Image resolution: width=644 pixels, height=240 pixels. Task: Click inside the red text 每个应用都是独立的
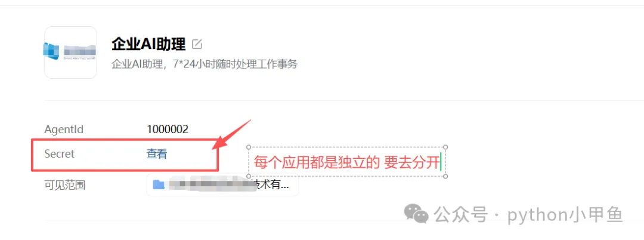(316, 163)
